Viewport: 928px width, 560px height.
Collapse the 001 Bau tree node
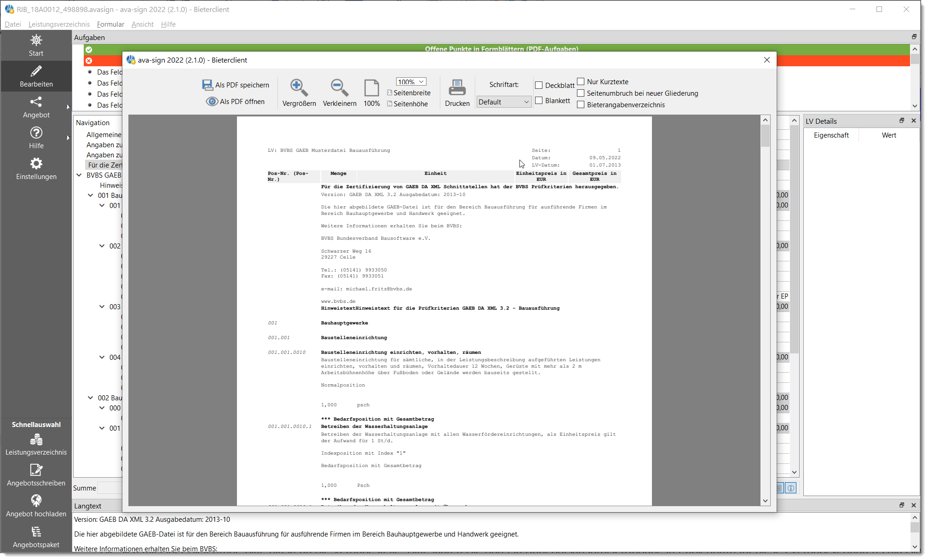pos(91,195)
